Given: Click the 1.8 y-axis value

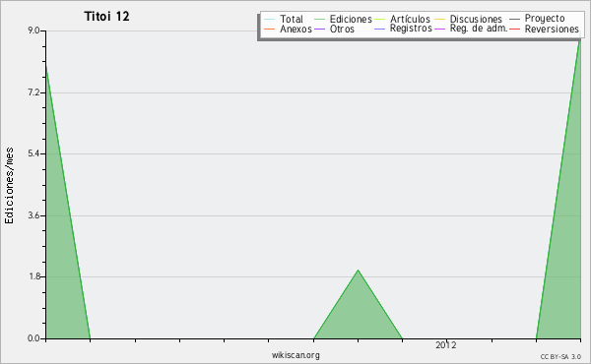Looking at the screenshot, I should click(33, 276).
